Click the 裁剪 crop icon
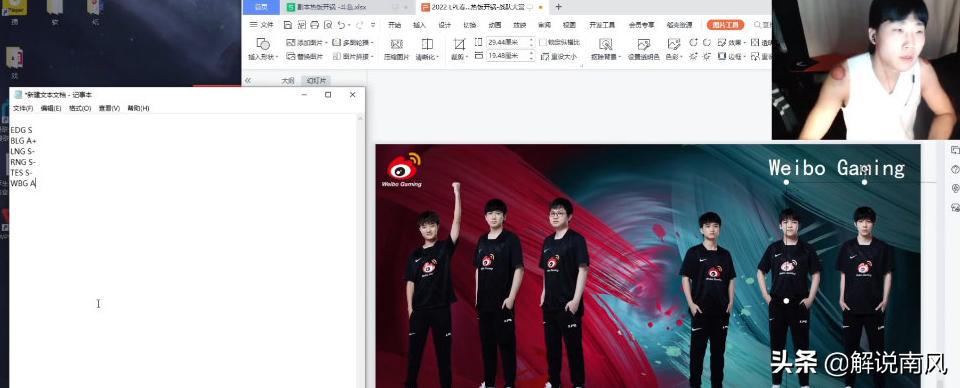Screen dimensions: 960x388 point(459,44)
